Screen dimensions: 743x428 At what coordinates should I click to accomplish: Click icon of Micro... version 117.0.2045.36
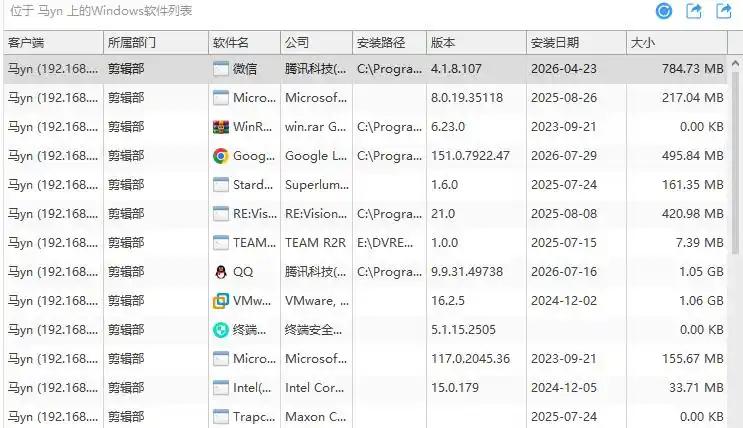(x=221, y=359)
